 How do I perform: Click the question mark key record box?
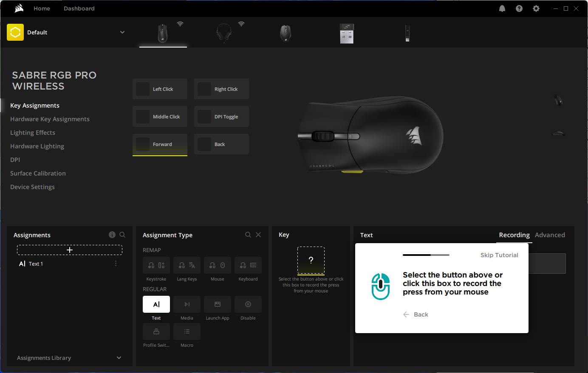point(311,260)
